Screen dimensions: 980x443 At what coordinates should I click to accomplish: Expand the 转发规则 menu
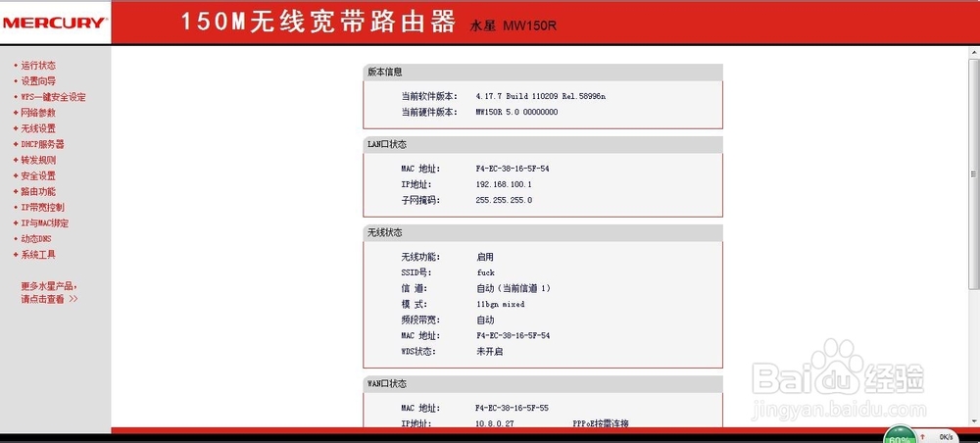coord(38,160)
